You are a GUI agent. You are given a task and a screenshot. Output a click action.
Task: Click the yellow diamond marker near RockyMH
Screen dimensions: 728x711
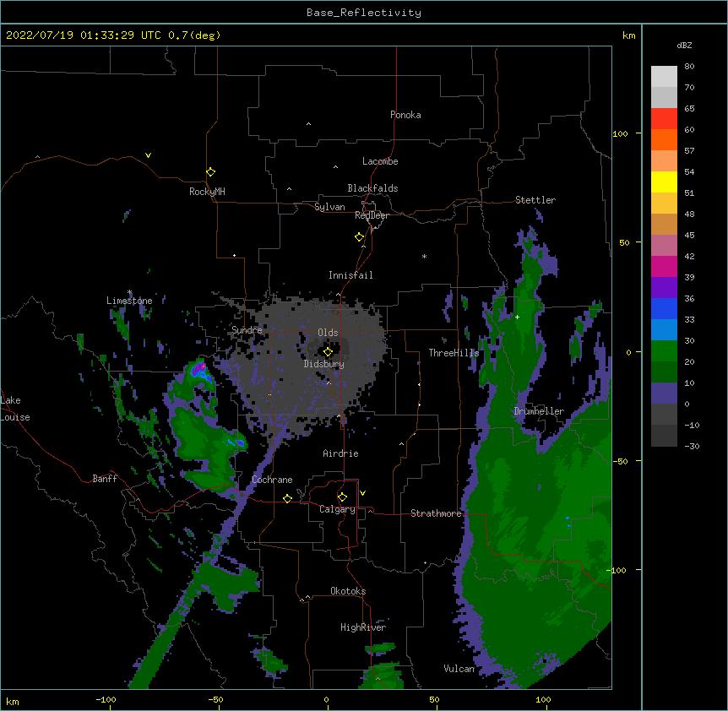tap(211, 172)
